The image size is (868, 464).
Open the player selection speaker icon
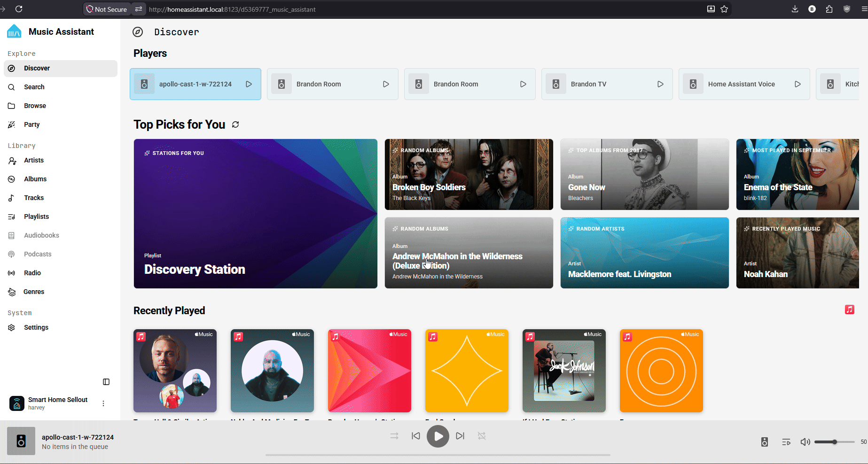pos(765,442)
